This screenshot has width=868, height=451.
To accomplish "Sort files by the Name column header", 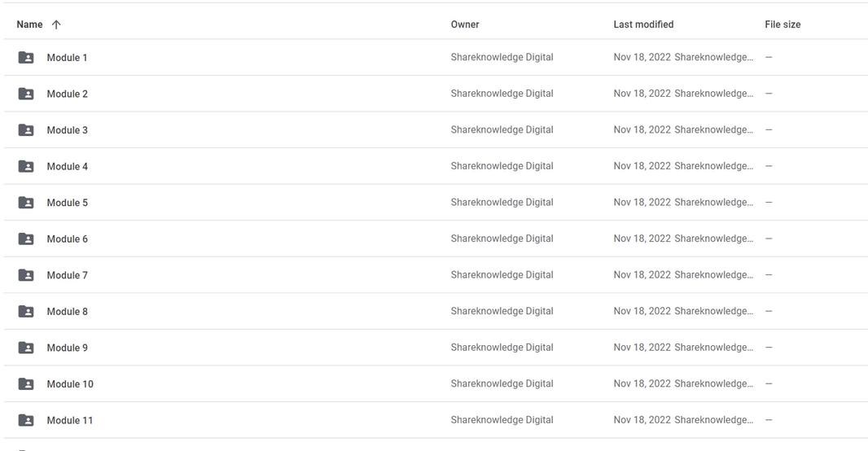I will point(29,24).
